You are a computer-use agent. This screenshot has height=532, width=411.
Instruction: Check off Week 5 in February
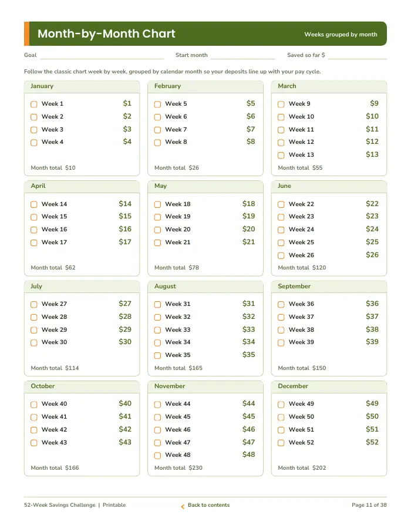tap(157, 104)
